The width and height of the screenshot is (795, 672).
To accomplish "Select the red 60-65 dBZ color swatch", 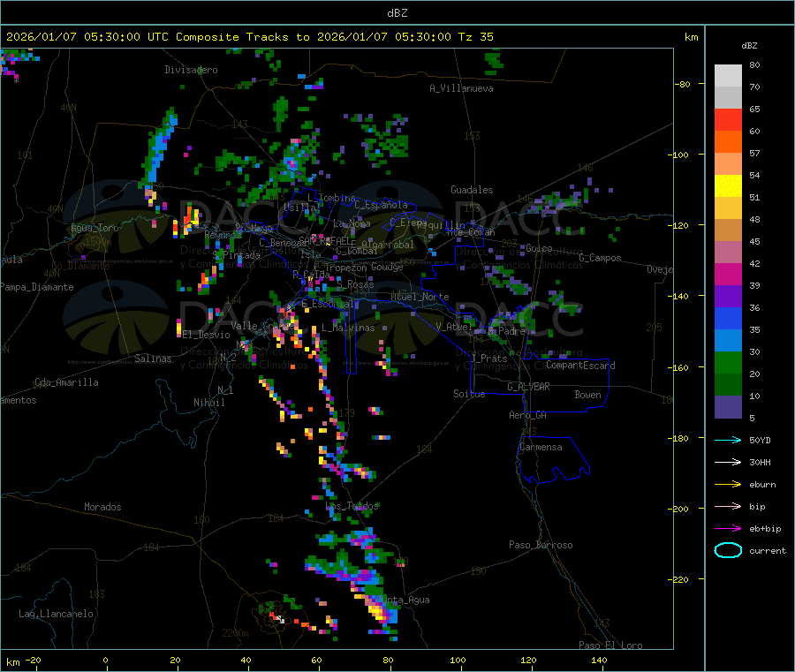I will tap(728, 119).
